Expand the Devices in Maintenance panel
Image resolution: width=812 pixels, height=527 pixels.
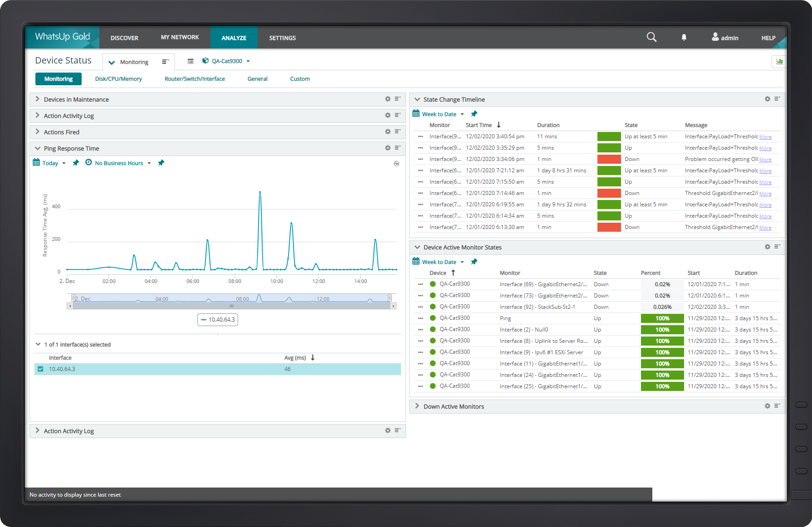[x=38, y=99]
